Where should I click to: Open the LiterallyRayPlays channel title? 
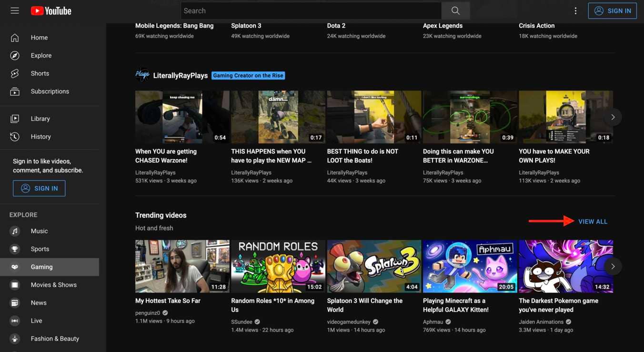[x=180, y=75]
